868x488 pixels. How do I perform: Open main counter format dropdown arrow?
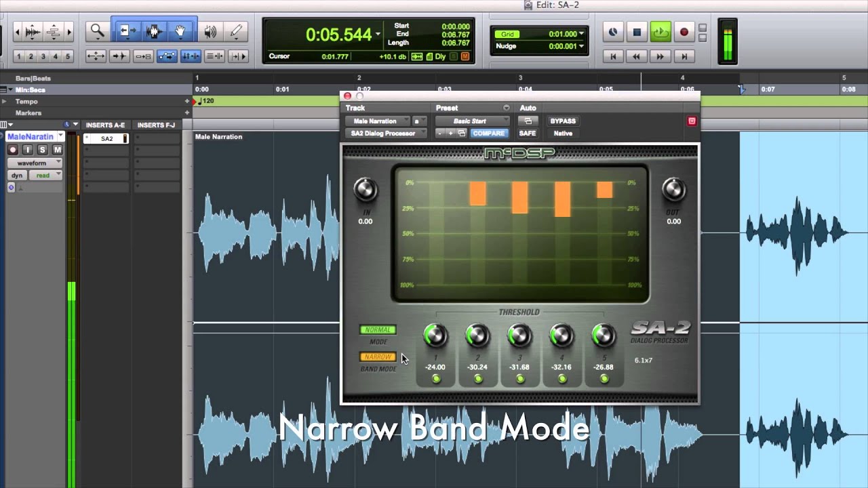[378, 34]
